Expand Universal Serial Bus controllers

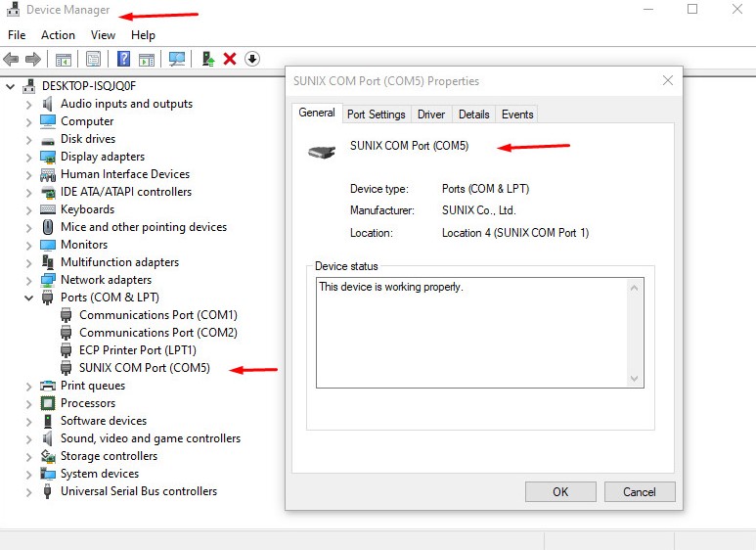(29, 491)
